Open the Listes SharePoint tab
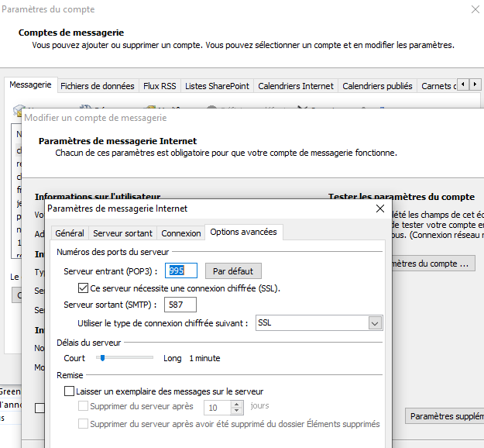 (217, 86)
